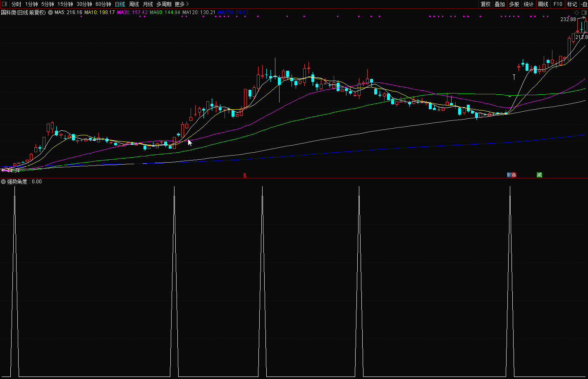Viewport: 588px width, 379px height.
Task: Click the MA5: 216.16 label
Action: (x=68, y=12)
